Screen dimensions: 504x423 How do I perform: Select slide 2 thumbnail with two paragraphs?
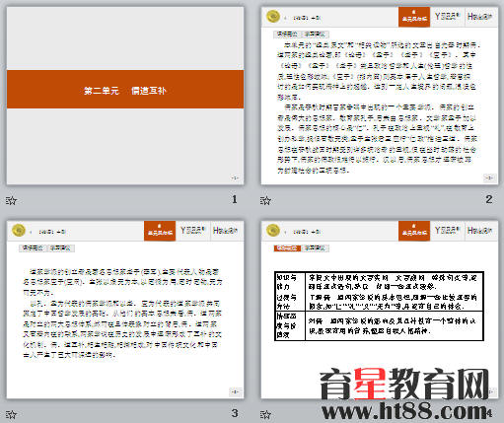coord(380,96)
